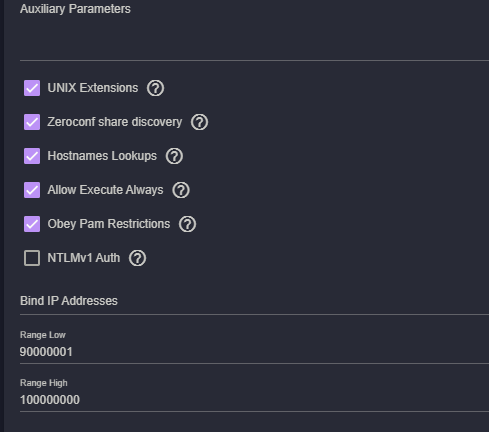The image size is (489, 432).
Task: Show help tooltip for Zeroconf share discovery
Action: (199, 122)
